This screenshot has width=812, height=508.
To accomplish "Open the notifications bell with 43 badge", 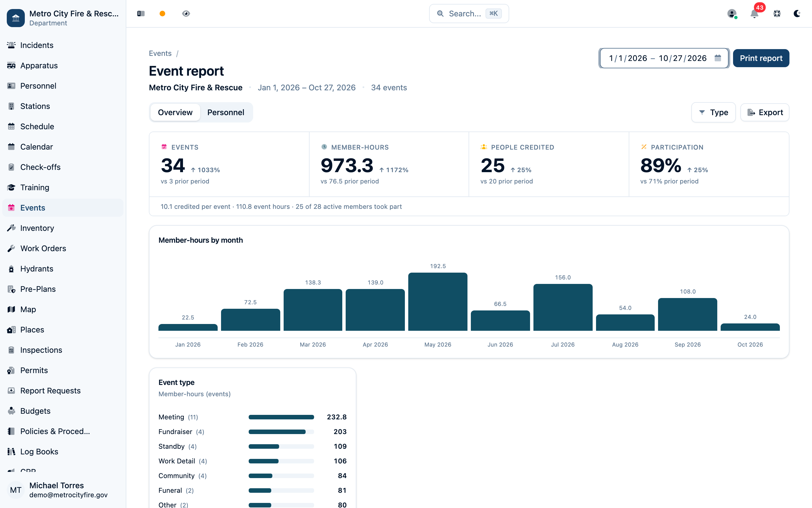I will (754, 14).
